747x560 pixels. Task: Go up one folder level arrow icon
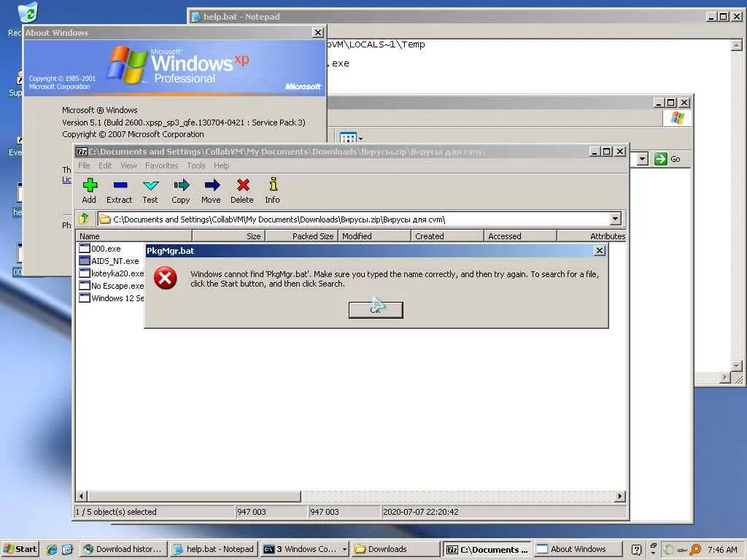[84, 219]
